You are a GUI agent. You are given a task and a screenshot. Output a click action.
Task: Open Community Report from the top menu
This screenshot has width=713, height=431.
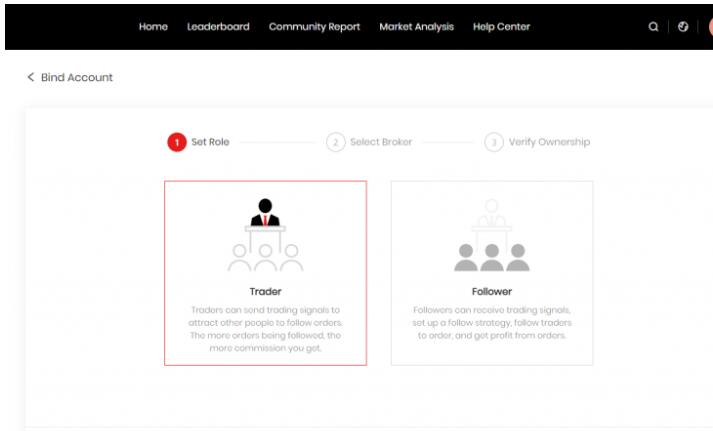tap(314, 27)
